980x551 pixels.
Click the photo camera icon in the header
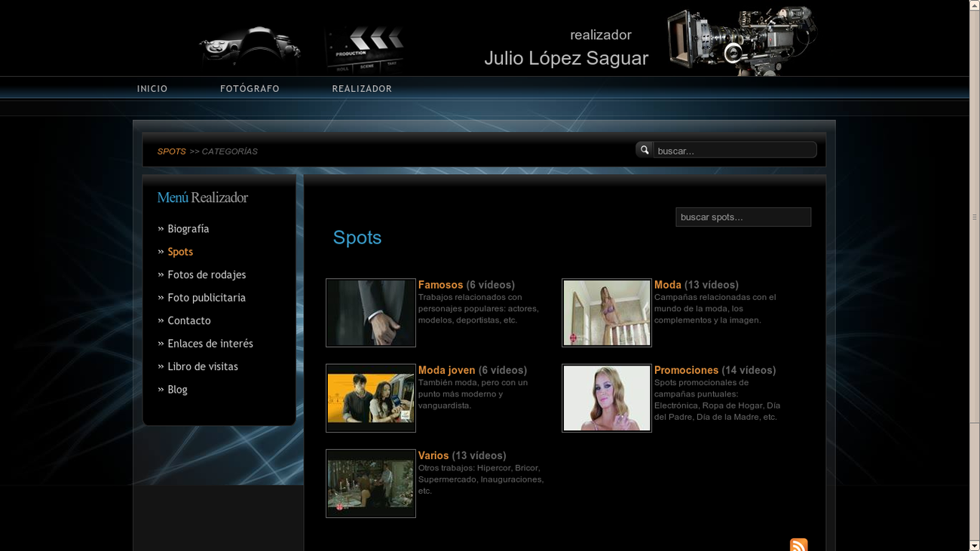(249, 47)
